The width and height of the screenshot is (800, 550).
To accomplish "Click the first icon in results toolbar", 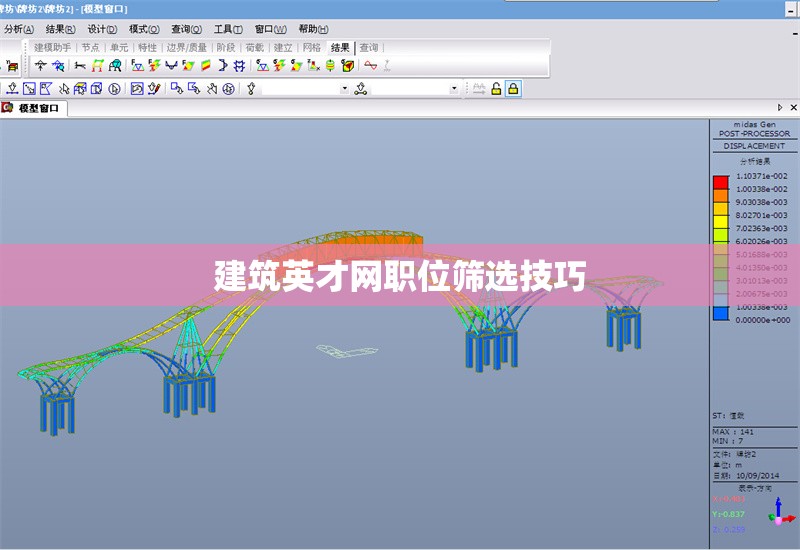I will (41, 66).
